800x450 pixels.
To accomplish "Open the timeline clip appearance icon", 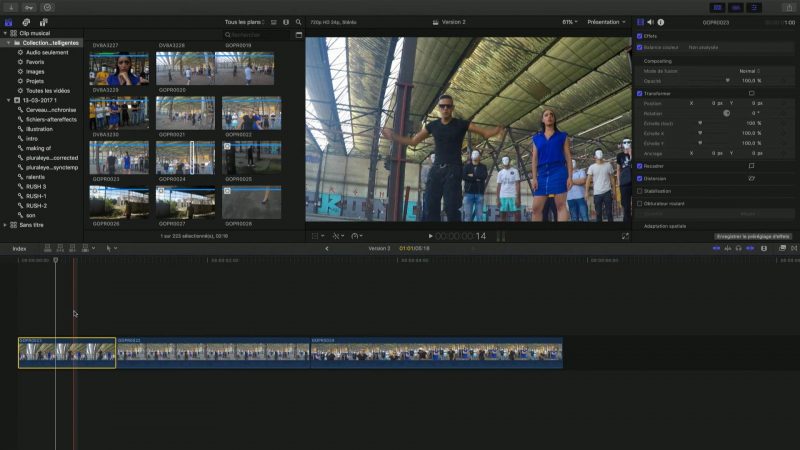I will click(x=764, y=248).
